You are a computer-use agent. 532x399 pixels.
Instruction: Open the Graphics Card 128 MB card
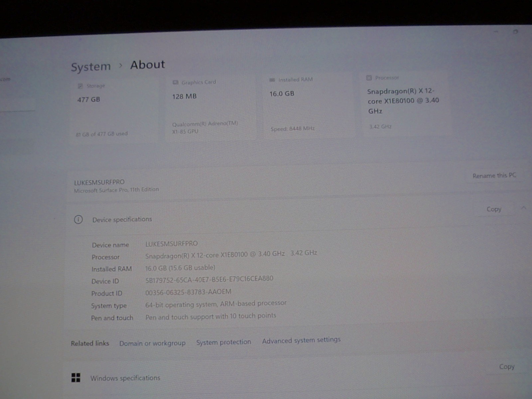pyautogui.click(x=210, y=108)
